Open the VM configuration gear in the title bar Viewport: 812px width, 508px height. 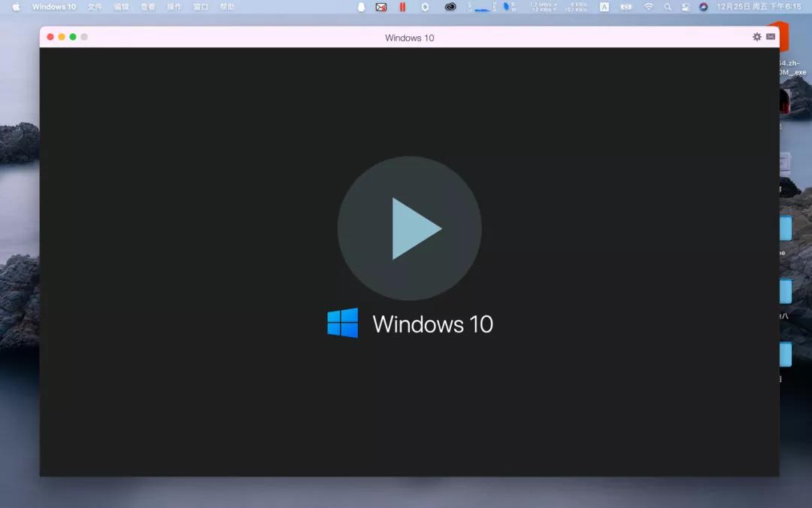point(756,36)
